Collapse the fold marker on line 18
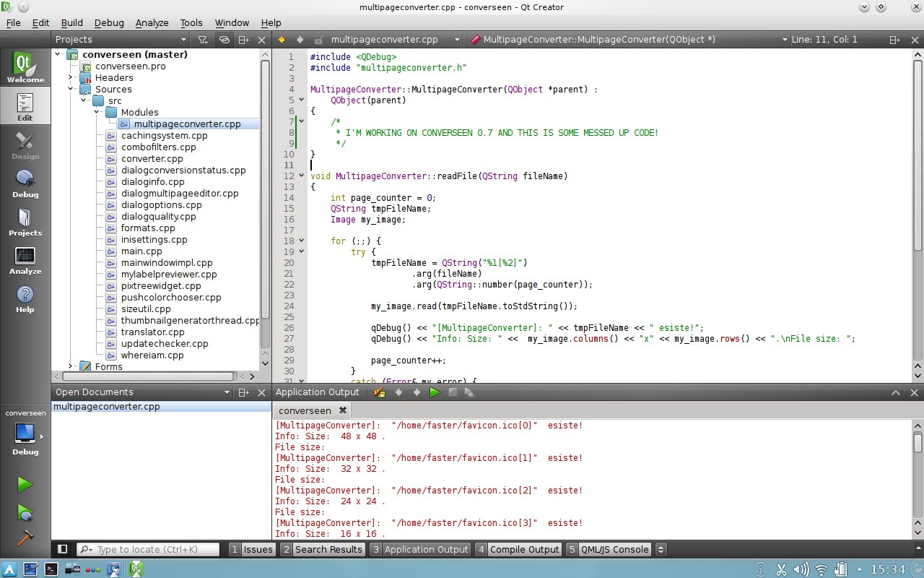This screenshot has height=578, width=924. (x=301, y=241)
